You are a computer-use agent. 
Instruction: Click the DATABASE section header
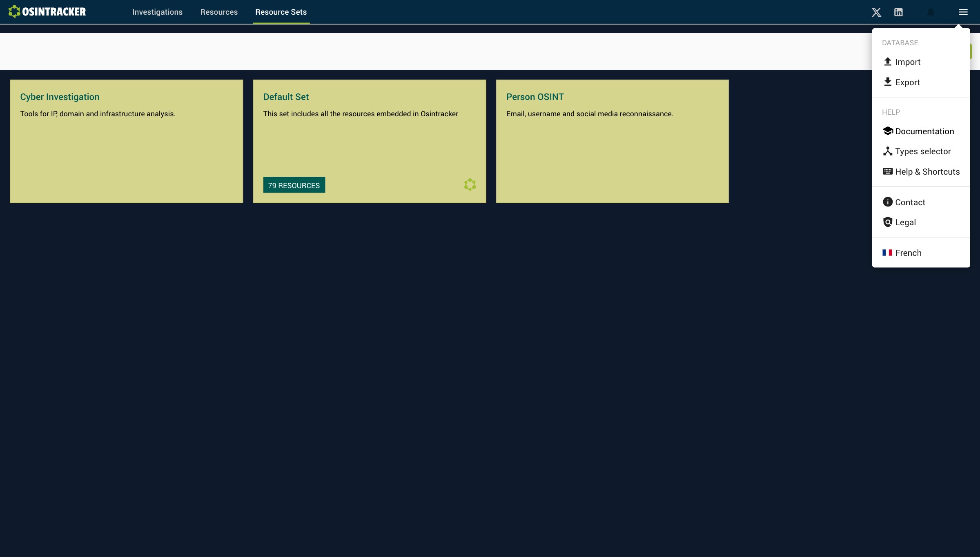click(900, 43)
